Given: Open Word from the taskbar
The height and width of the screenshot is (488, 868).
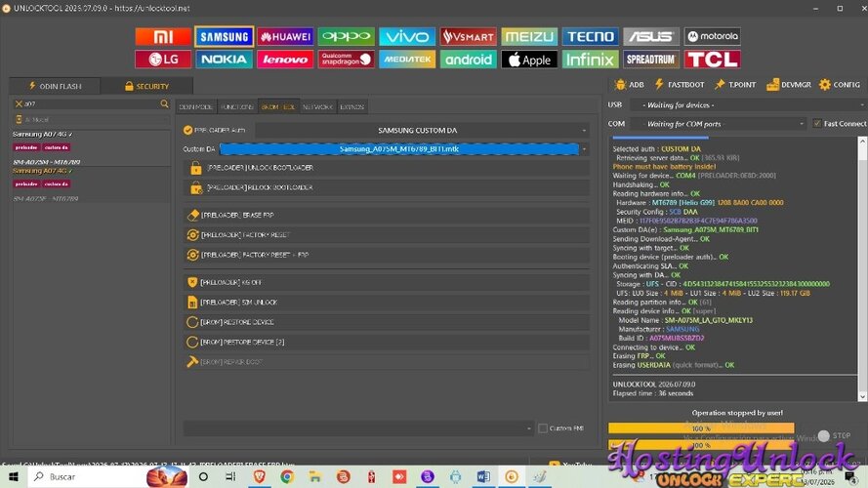Looking at the screenshot, I should click(483, 476).
